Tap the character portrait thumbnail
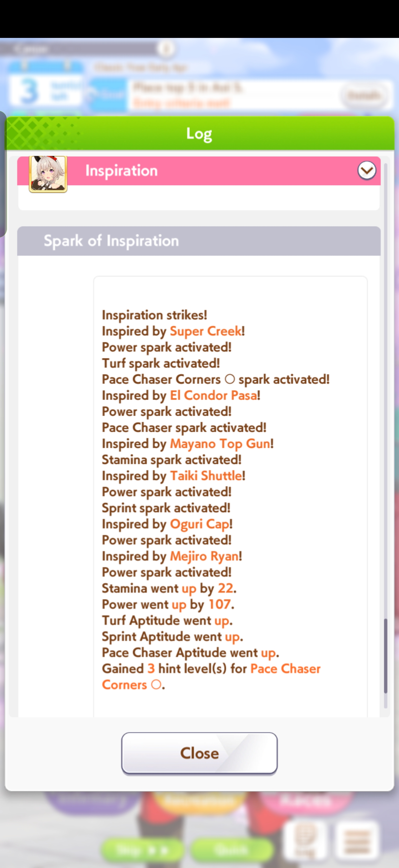The height and width of the screenshot is (868, 399). [48, 174]
